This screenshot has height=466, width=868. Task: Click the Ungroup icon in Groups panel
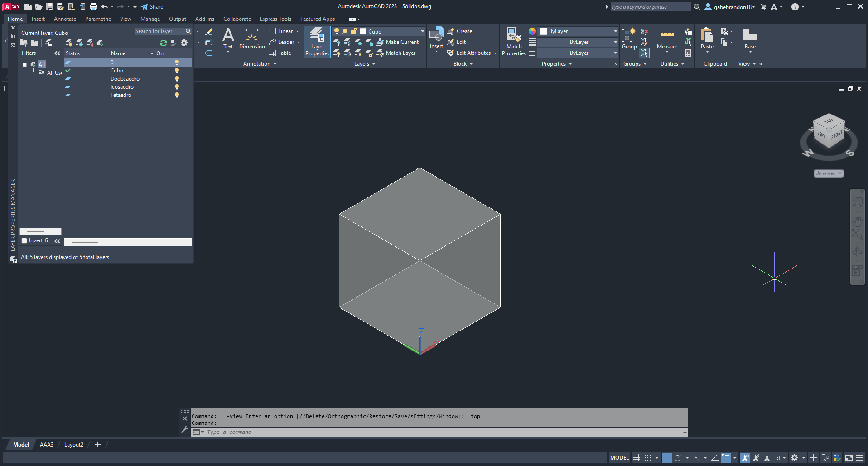pyautogui.click(x=644, y=31)
